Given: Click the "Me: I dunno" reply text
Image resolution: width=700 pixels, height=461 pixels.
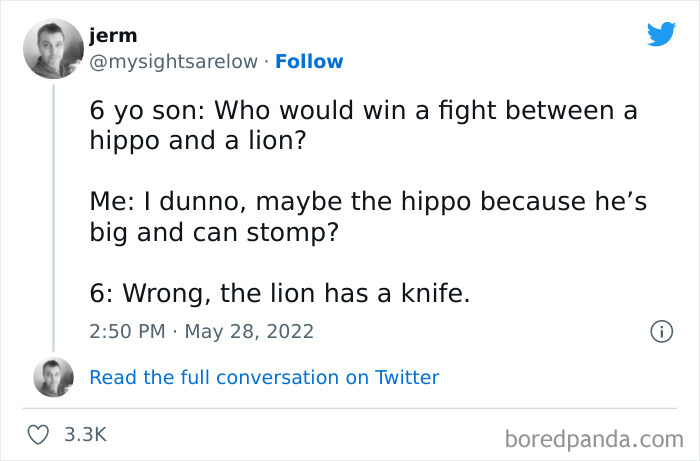Looking at the screenshot, I should [368, 202].
